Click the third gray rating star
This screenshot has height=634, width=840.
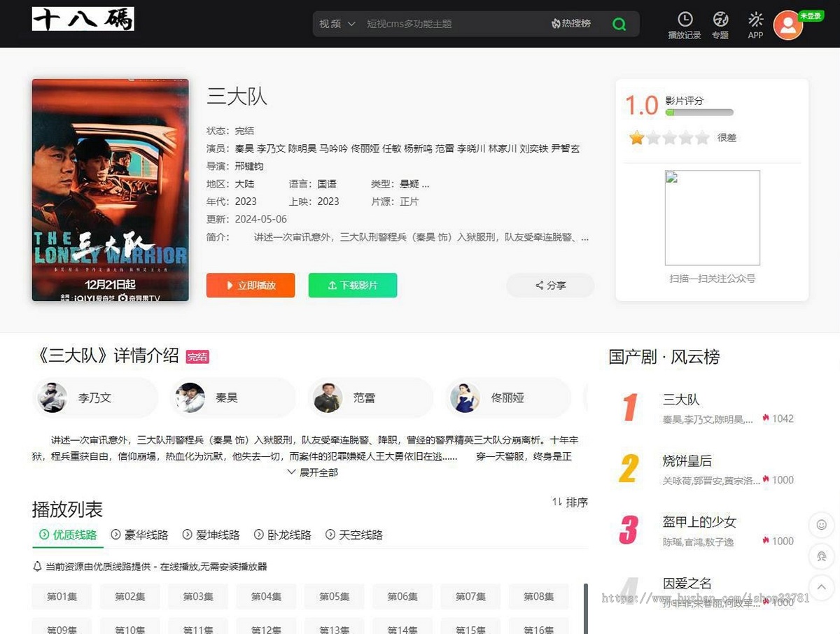[670, 137]
